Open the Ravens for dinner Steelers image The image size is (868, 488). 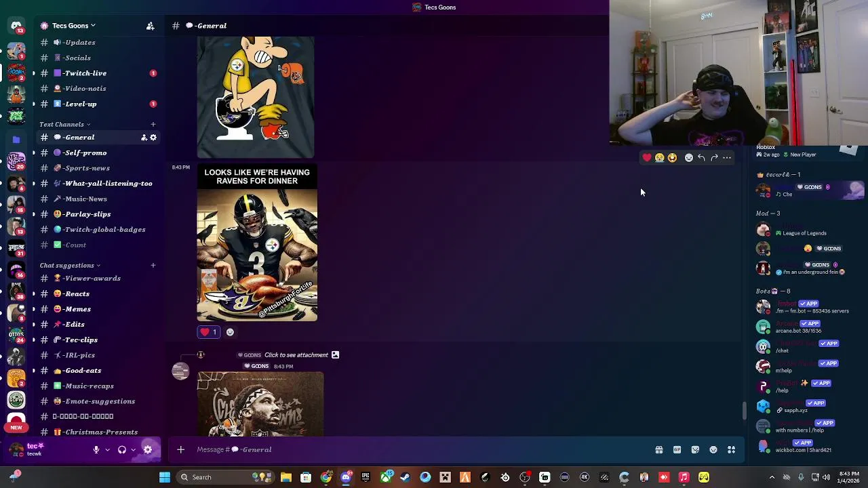point(257,243)
